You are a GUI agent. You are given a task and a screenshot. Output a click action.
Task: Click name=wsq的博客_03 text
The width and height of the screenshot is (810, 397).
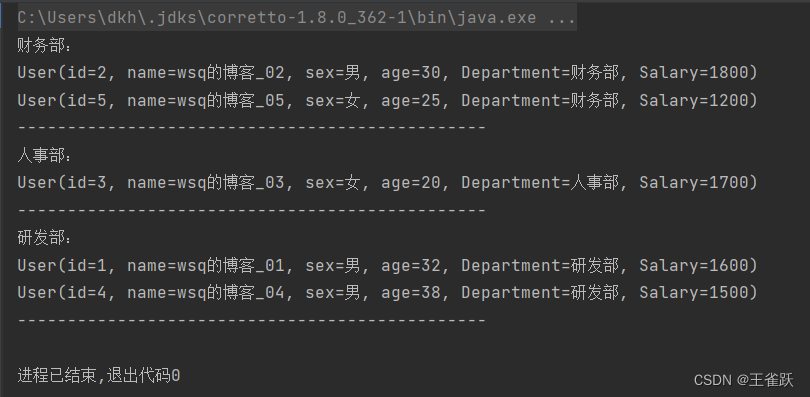pos(206,182)
